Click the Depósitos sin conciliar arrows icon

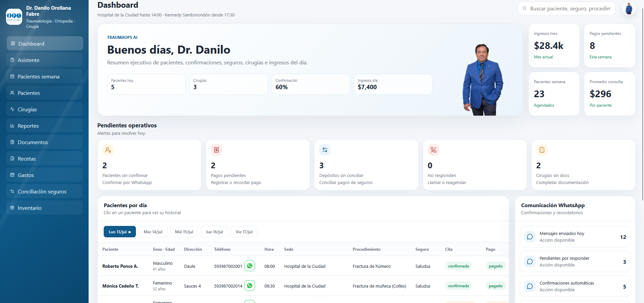tap(325, 150)
